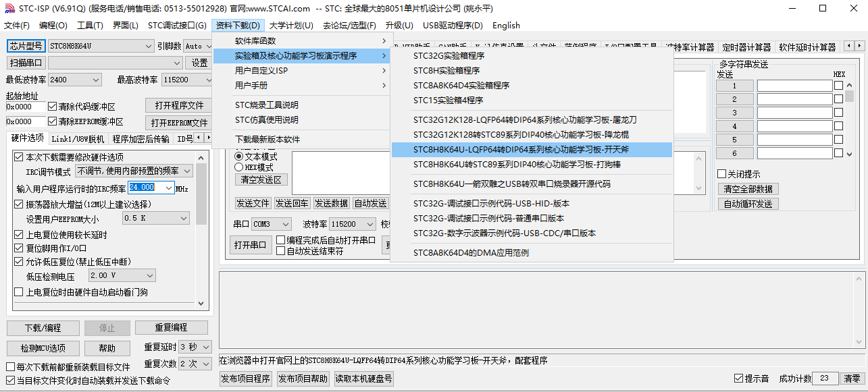Click multi-string send row 3 text field
This screenshot has height=392, width=868.
point(794,113)
